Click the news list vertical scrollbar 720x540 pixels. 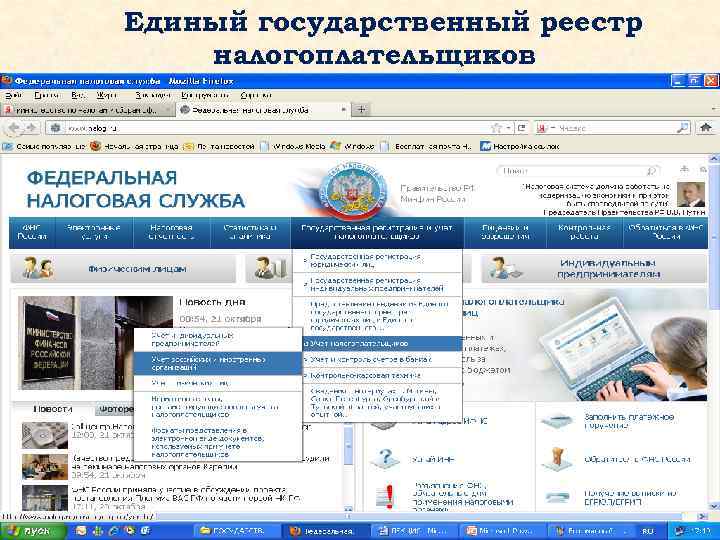pos(348,466)
